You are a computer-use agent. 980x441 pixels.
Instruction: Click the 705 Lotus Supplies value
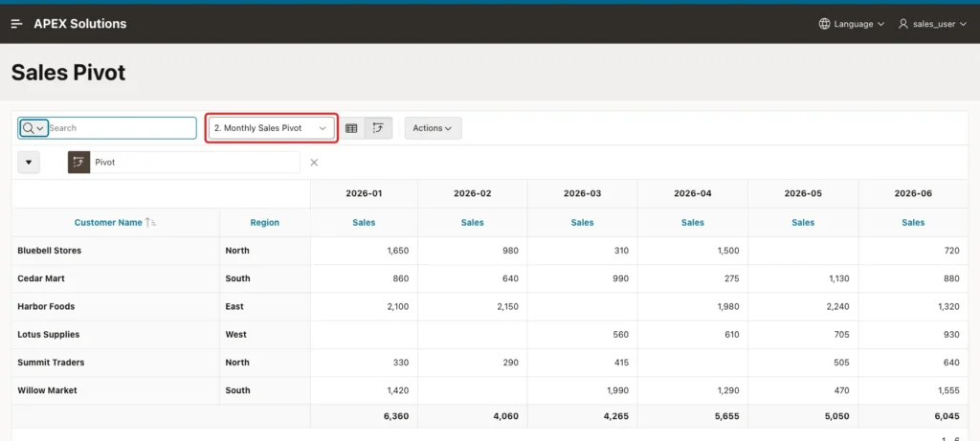coord(841,334)
